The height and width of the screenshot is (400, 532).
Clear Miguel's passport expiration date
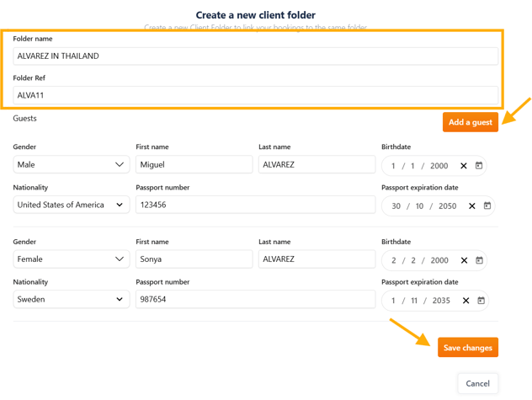pyautogui.click(x=472, y=206)
